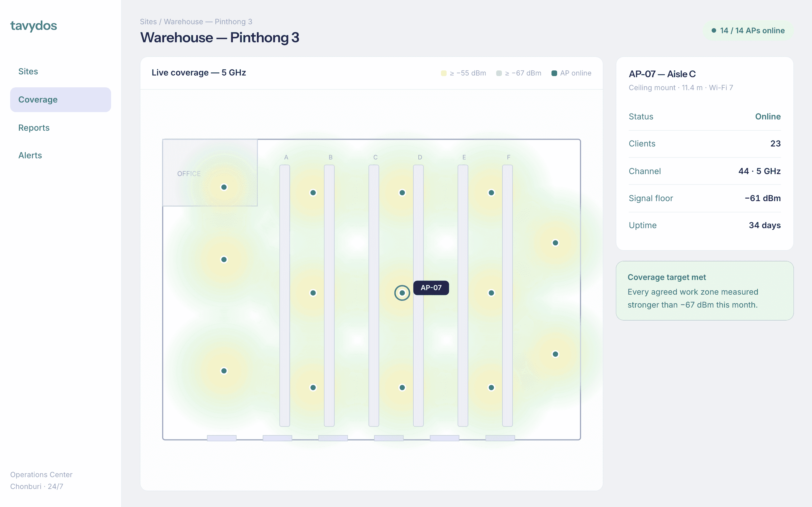Select the access point marker inside the Office
The width and height of the screenshot is (812, 507).
coord(224,187)
